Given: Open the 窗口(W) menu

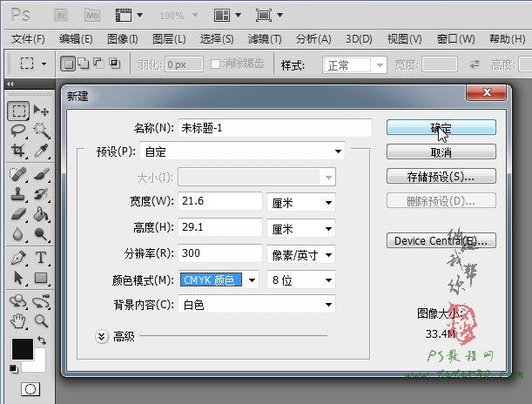Looking at the screenshot, I should pos(455,39).
